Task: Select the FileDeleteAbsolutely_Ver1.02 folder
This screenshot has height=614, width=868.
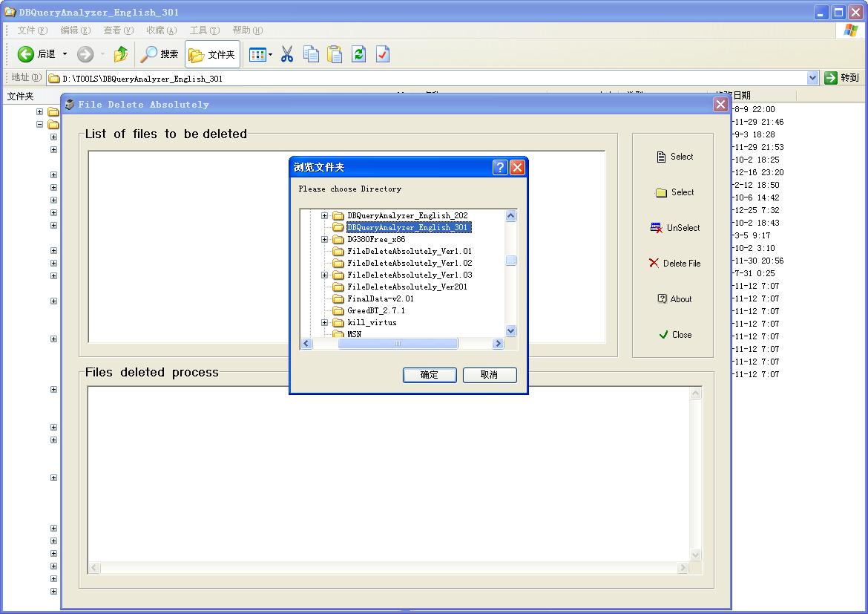Action: point(410,264)
